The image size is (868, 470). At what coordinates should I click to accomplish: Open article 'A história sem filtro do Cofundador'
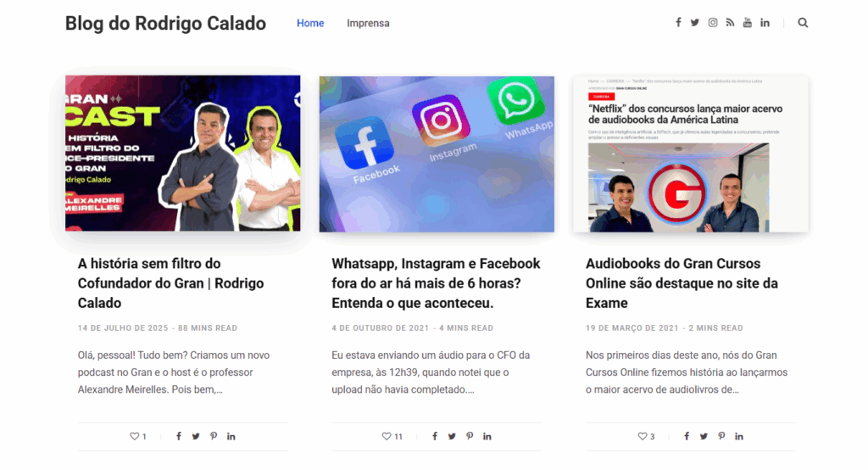(171, 283)
